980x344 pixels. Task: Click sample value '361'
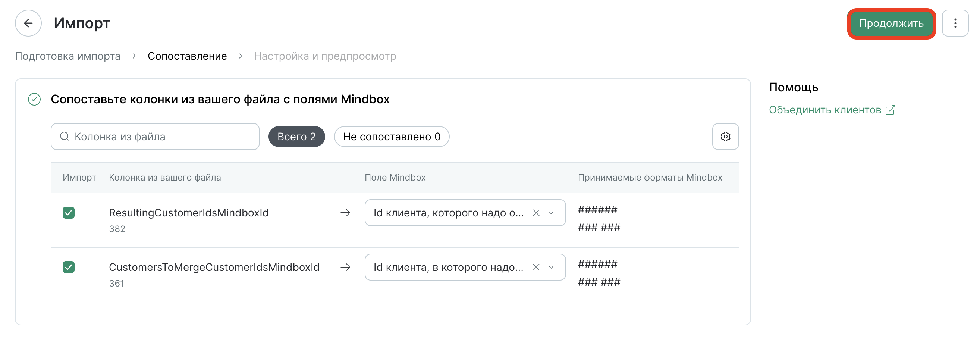coord(116,284)
